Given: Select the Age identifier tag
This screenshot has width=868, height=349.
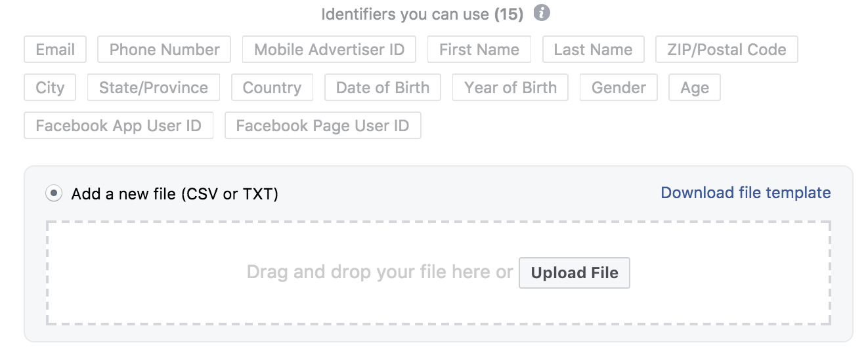Looking at the screenshot, I should click(695, 87).
